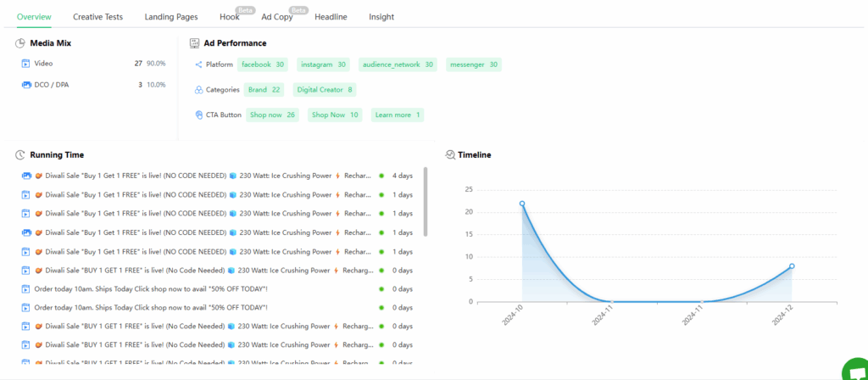The height and width of the screenshot is (380, 868).
Task: Open the Creative Tests tab
Action: click(x=98, y=17)
